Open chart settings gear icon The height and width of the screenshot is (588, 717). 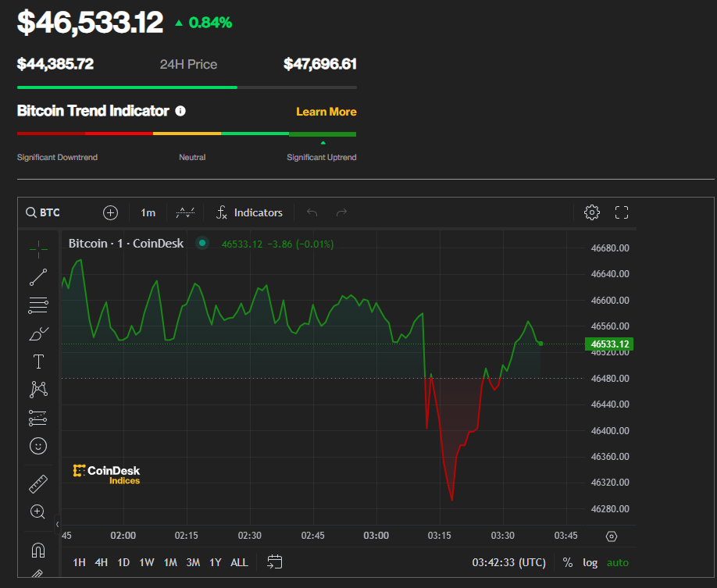coord(592,212)
